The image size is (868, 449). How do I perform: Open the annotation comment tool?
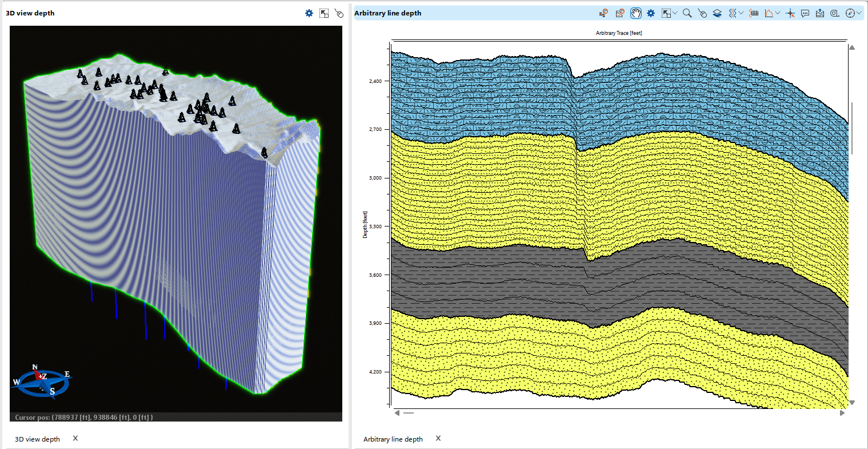804,13
